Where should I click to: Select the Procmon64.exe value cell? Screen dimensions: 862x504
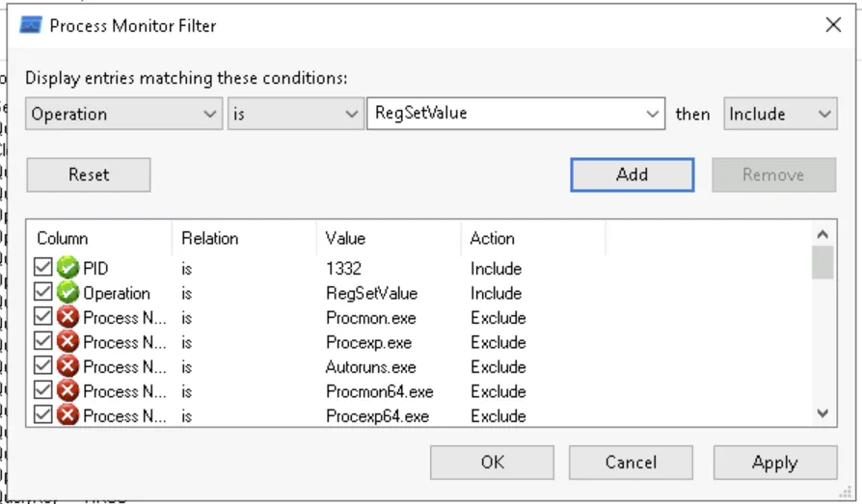click(380, 391)
